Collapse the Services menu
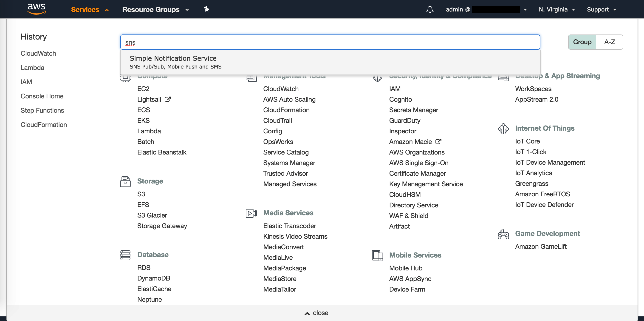644x321 pixels. [x=90, y=9]
